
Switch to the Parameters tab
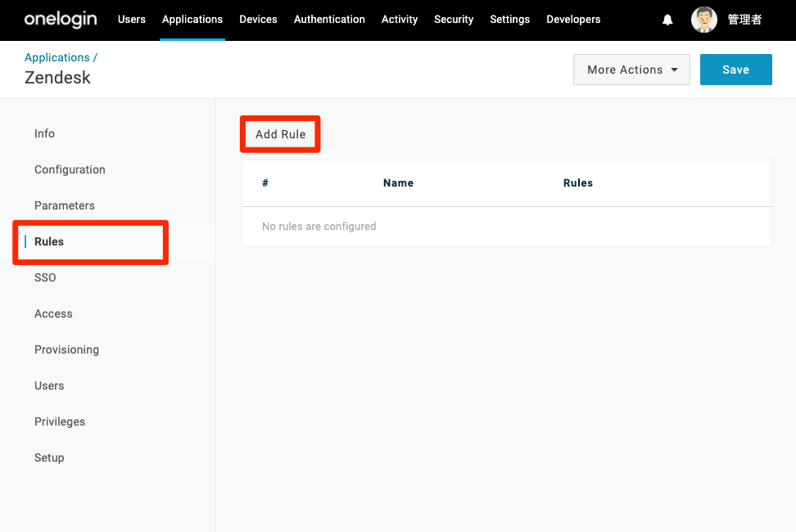pos(65,205)
